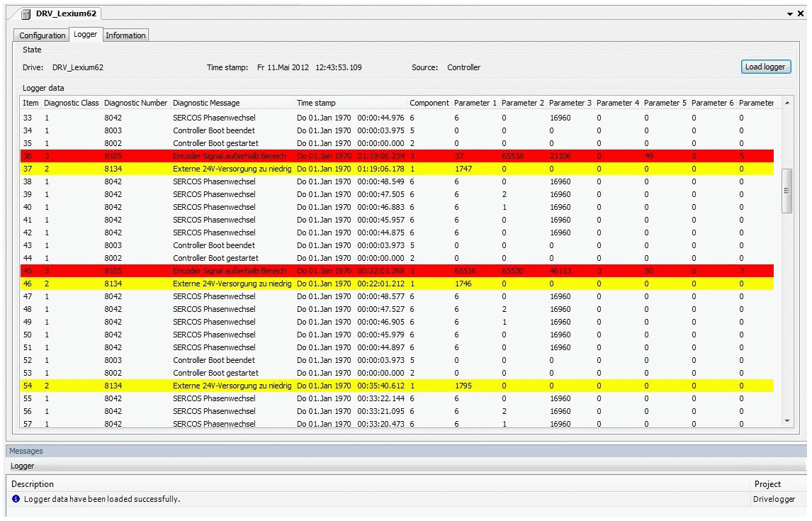
Task: Click the logger table vertical scrollbar thumb
Action: pos(786,191)
